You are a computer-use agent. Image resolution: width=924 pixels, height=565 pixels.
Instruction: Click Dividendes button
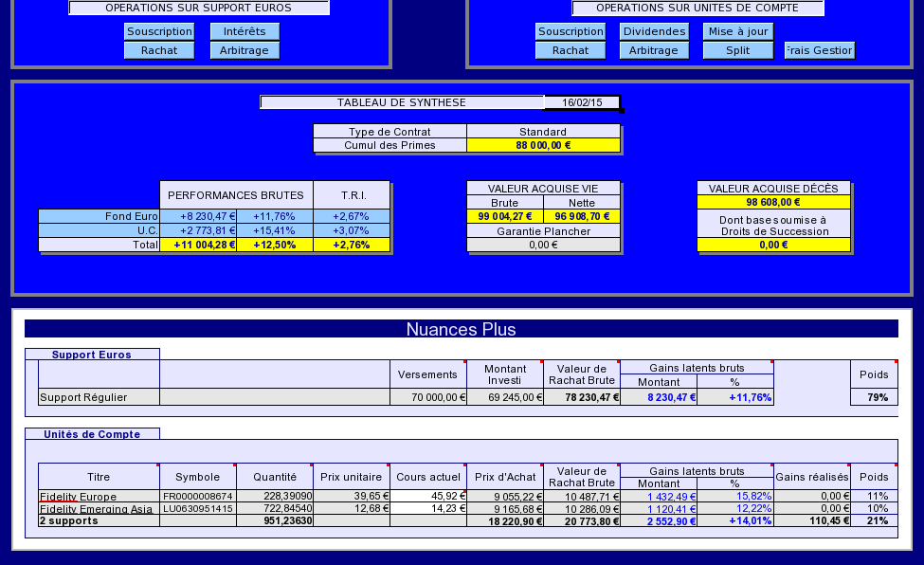coord(654,31)
